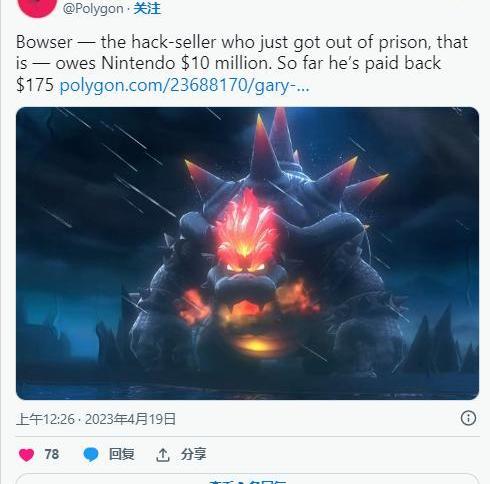The height and width of the screenshot is (484, 490).
Task: Click the 回复 reply label
Action: pos(122,454)
